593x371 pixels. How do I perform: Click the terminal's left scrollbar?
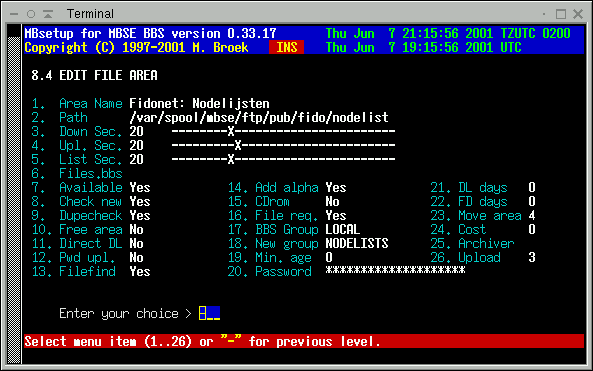14,194
